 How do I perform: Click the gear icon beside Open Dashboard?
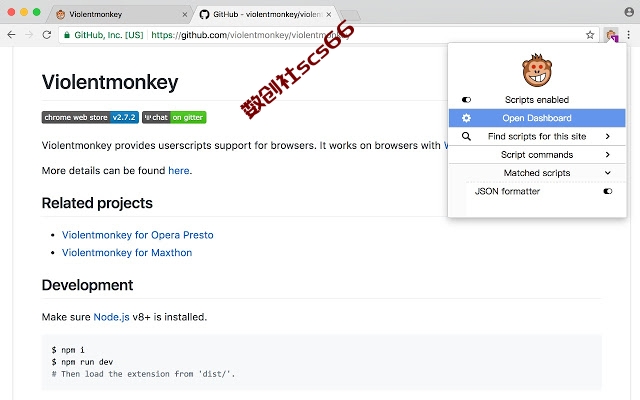pyautogui.click(x=466, y=118)
